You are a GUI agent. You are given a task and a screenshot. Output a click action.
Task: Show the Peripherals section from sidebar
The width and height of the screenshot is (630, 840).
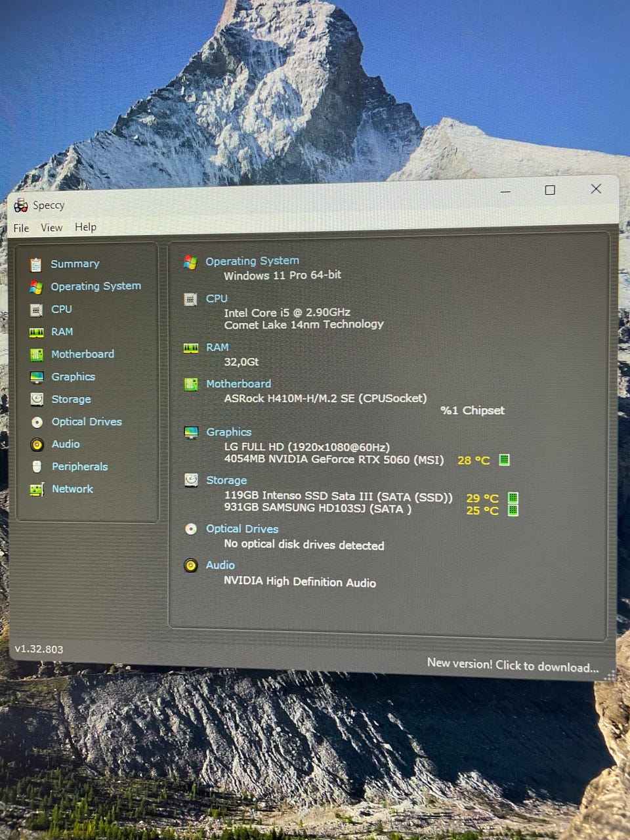tap(79, 467)
